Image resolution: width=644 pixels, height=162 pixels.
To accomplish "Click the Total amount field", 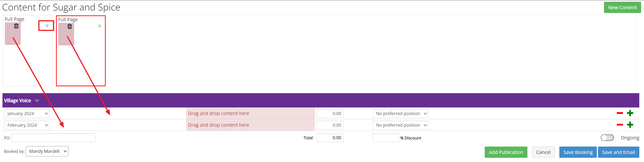I will click(x=330, y=138).
